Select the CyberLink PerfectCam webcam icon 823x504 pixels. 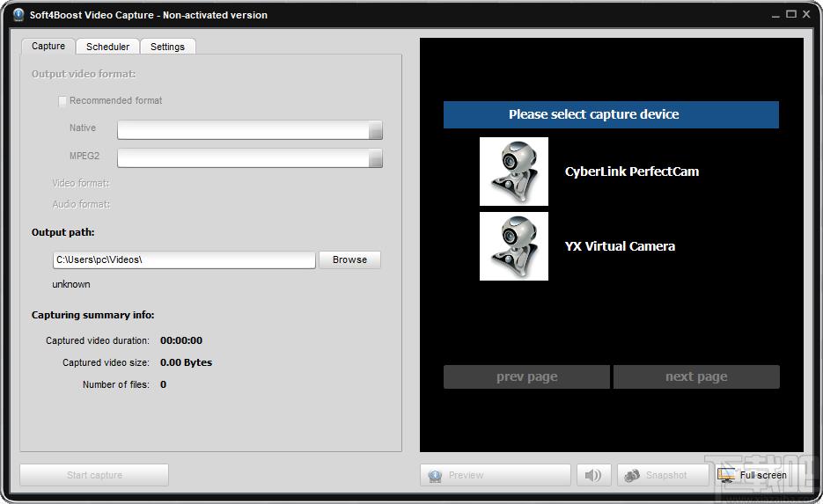tap(514, 172)
